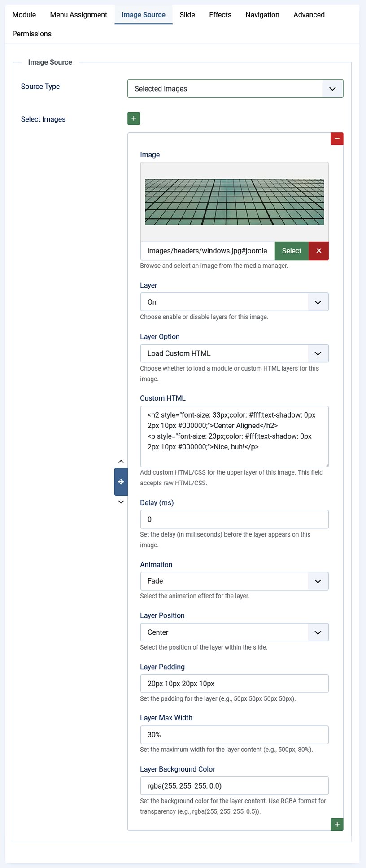Image resolution: width=366 pixels, height=868 pixels.
Task: Click inside the Custom HTML textarea
Action: pyautogui.click(x=234, y=436)
